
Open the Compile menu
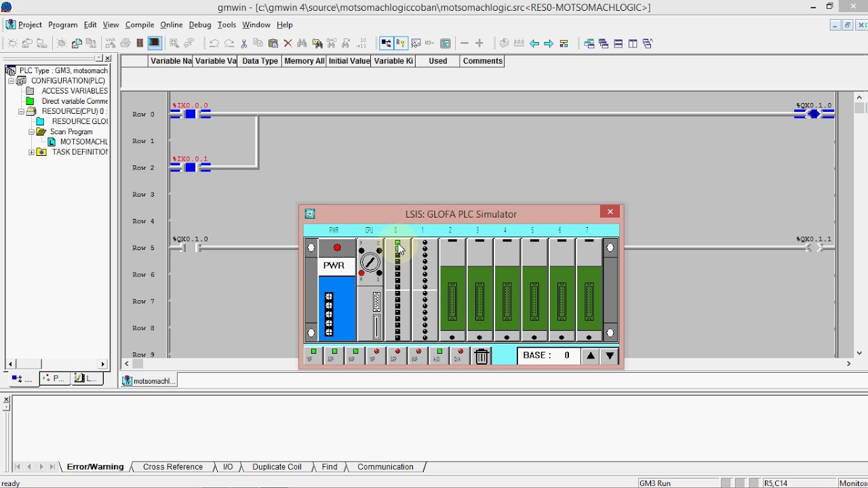[x=140, y=24]
